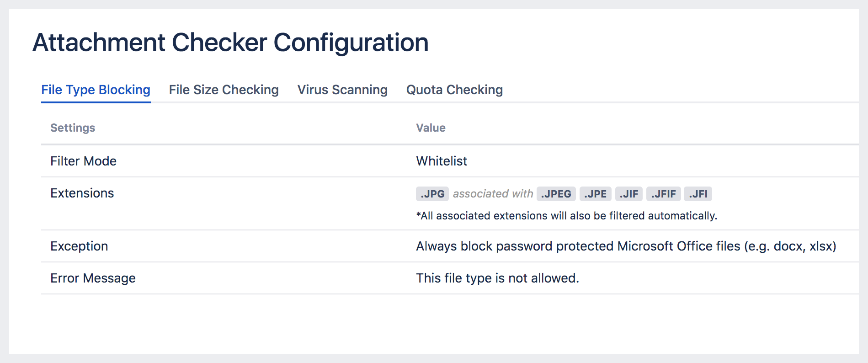
Task: Click the .JPE extension chip
Action: [595, 193]
